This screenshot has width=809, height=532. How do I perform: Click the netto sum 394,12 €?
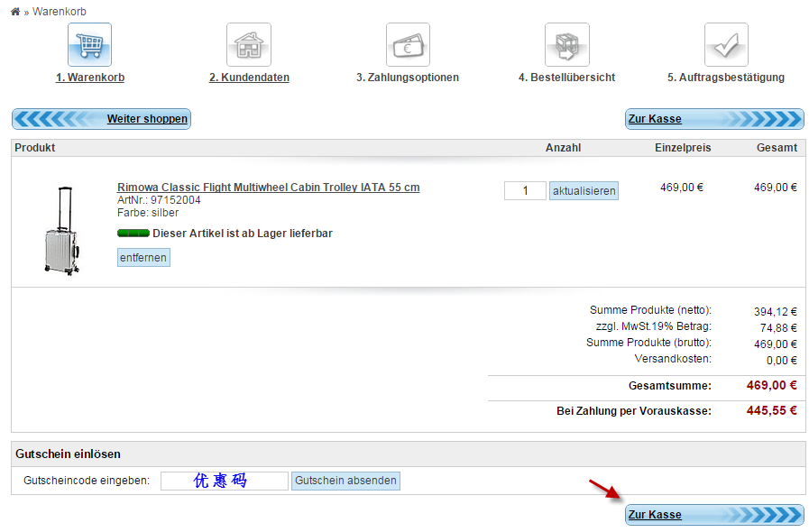776,312
